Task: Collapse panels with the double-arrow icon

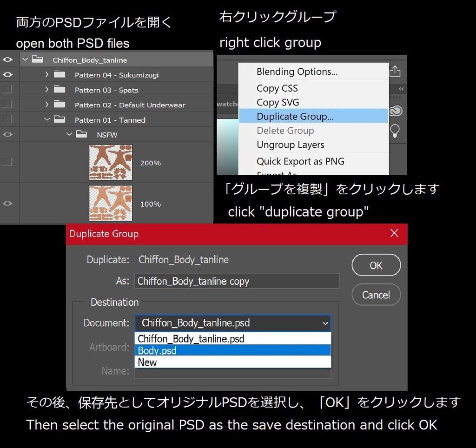Action: tap(400, 88)
